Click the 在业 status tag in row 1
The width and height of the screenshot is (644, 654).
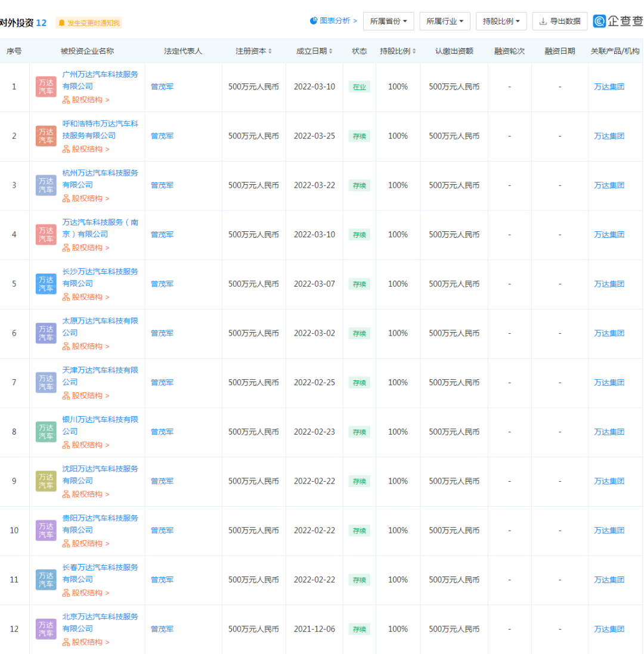tap(359, 87)
